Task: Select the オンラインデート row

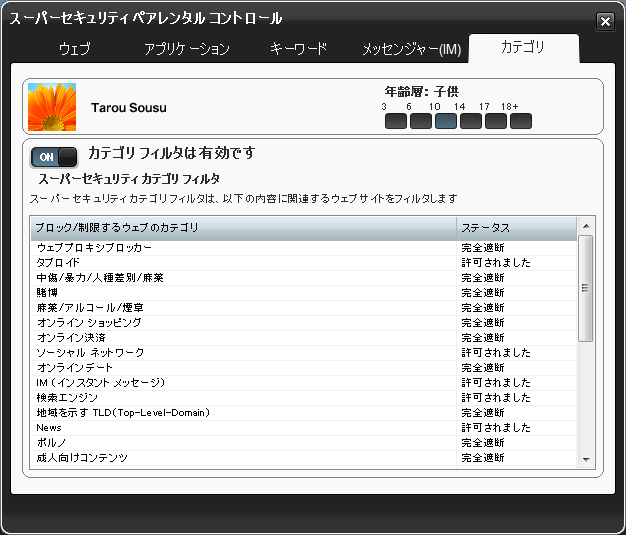Action: (x=304, y=368)
